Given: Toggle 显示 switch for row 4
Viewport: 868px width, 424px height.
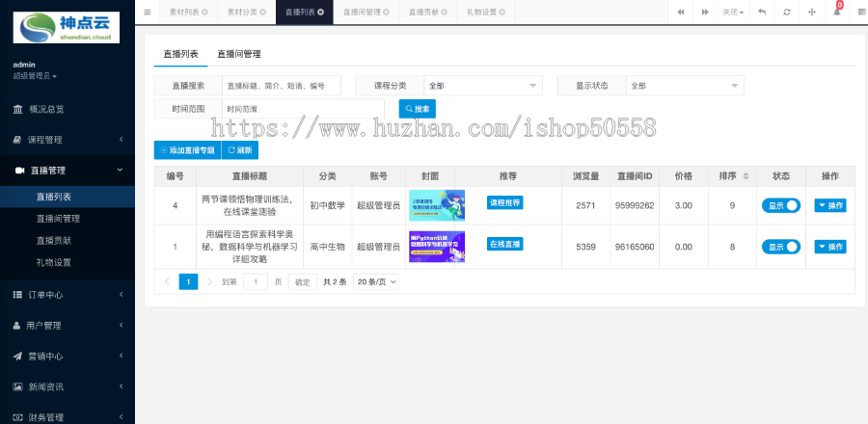Looking at the screenshot, I should 780,205.
